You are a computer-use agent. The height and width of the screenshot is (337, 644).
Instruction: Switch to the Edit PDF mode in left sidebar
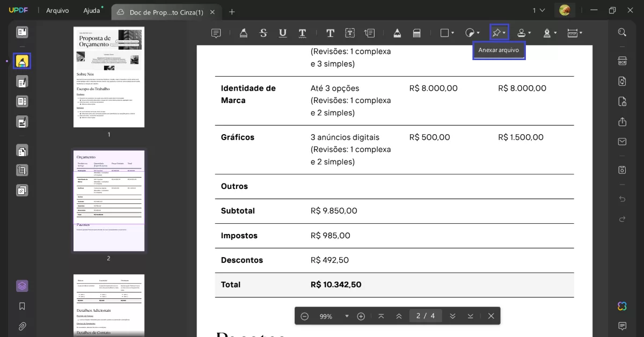tap(21, 81)
